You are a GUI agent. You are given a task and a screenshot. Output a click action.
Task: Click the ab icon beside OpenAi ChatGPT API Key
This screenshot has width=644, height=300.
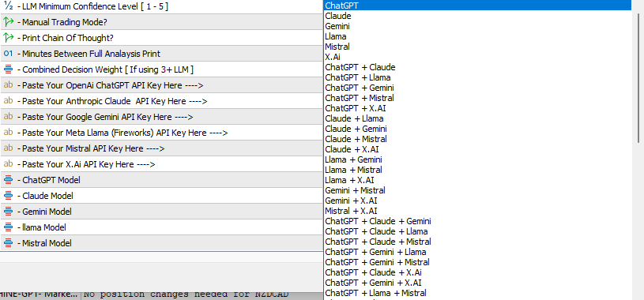[x=8, y=85]
